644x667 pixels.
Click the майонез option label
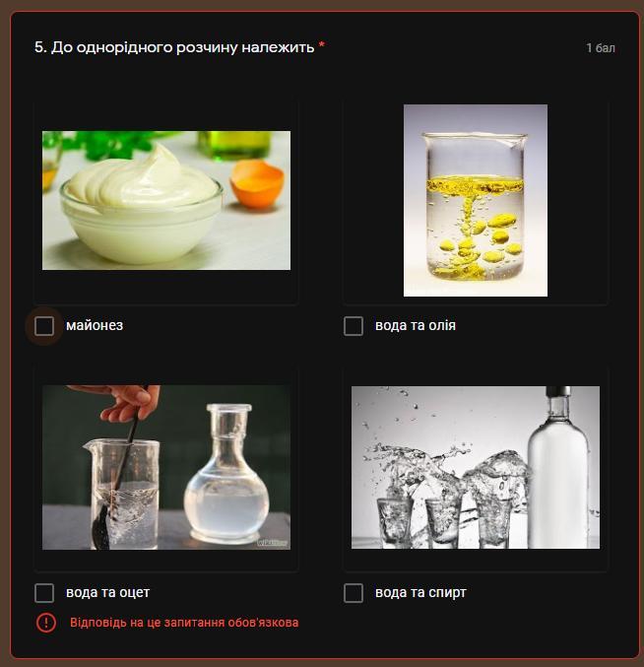(x=95, y=325)
